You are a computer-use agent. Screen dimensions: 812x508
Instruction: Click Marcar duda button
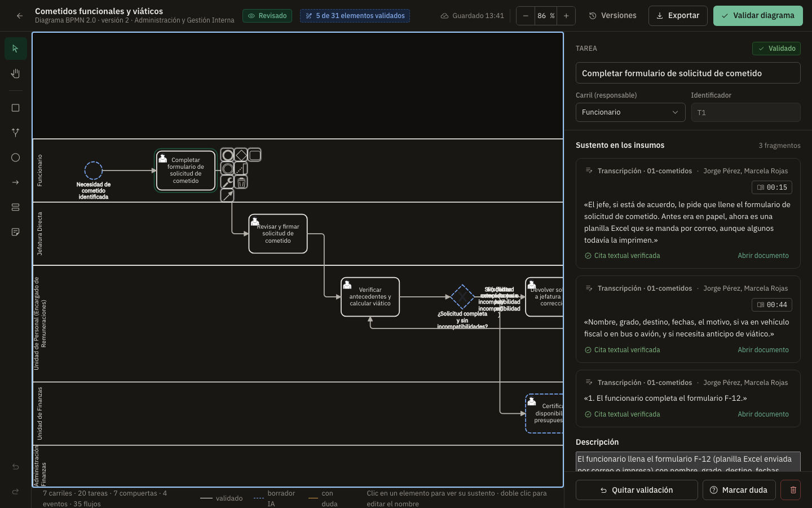coord(739,490)
